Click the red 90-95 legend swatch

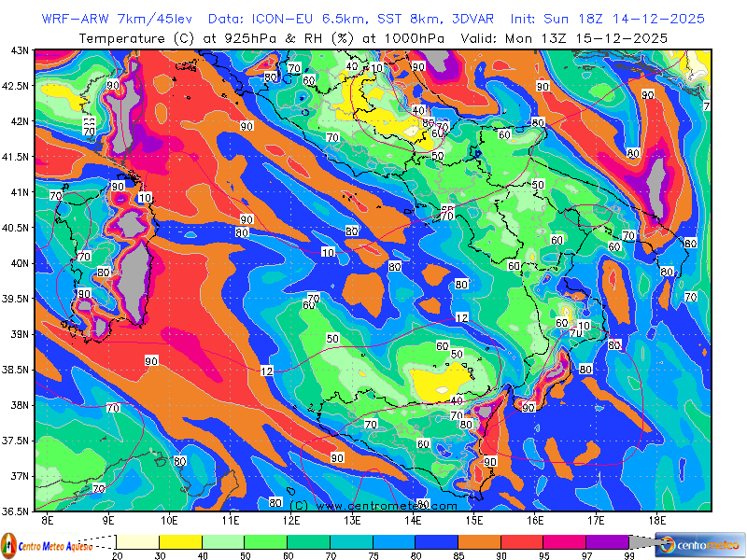521,541
